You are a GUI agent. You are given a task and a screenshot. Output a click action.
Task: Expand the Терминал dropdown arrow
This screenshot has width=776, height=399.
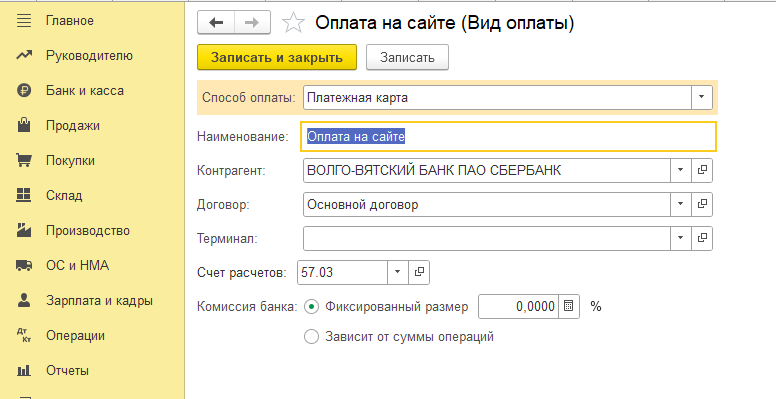tap(680, 238)
